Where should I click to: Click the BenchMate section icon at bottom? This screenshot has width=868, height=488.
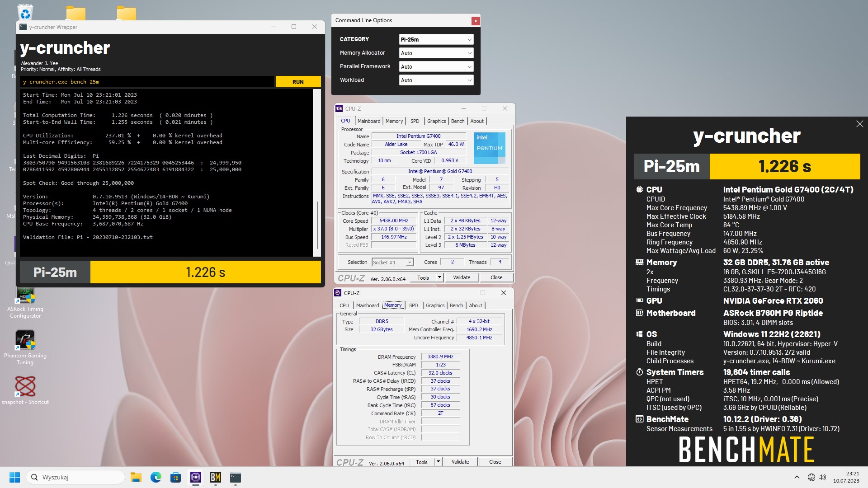click(639, 419)
